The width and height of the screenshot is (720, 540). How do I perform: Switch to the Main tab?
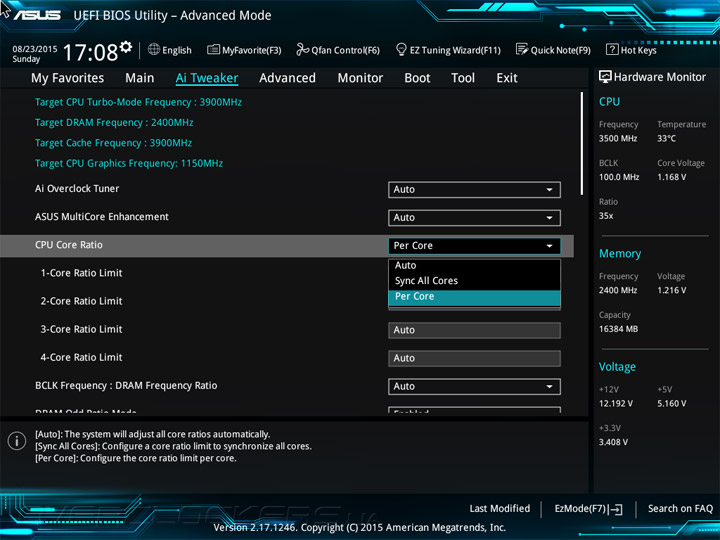(x=140, y=78)
